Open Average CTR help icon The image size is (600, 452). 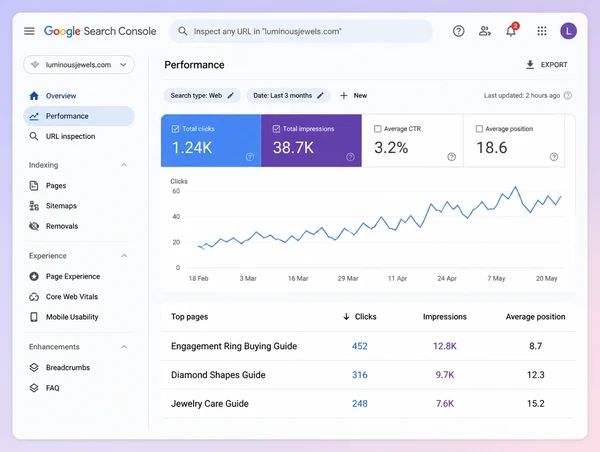click(x=452, y=157)
